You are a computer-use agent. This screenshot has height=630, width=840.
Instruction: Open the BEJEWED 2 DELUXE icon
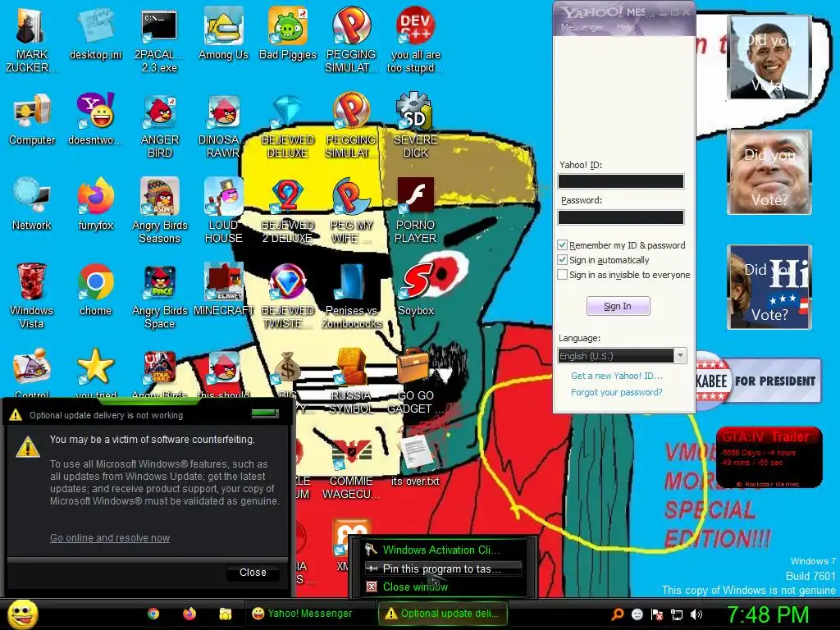click(288, 211)
